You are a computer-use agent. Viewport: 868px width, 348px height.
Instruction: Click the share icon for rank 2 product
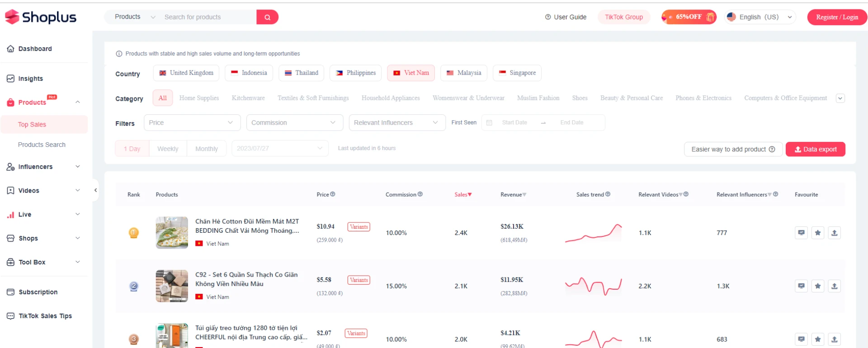pos(834,286)
